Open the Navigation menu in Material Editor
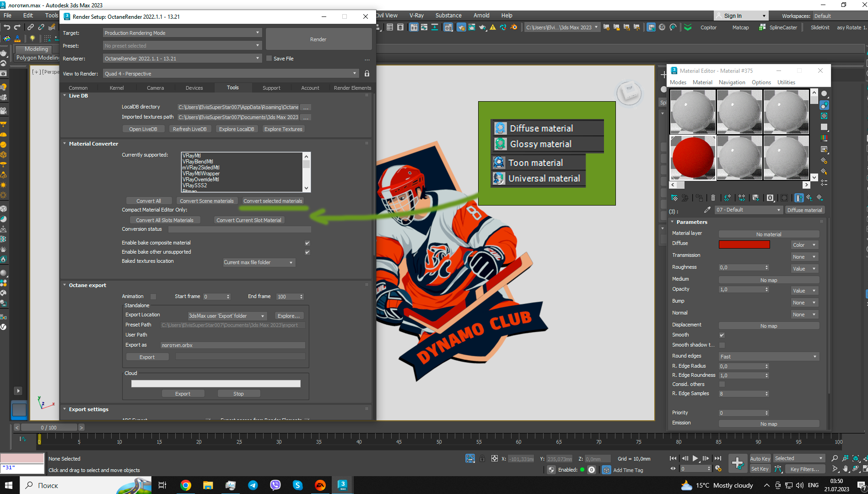This screenshot has height=494, width=868. (732, 82)
